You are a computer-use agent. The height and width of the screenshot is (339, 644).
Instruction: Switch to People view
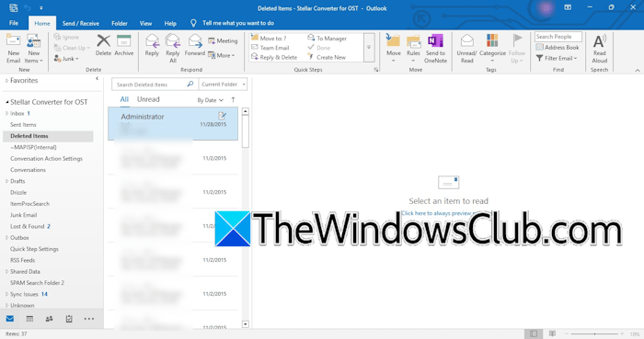[50, 319]
